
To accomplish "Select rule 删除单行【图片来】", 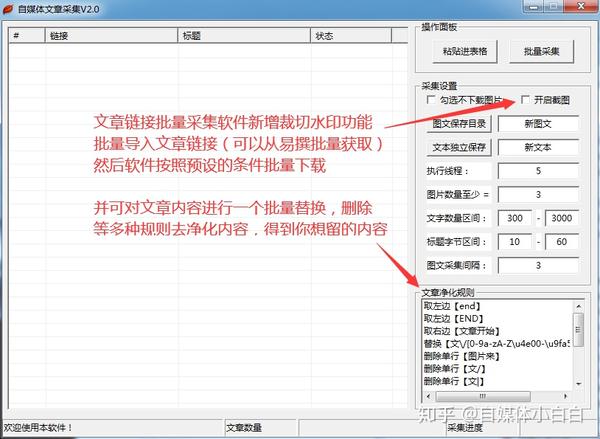I will tap(462, 356).
